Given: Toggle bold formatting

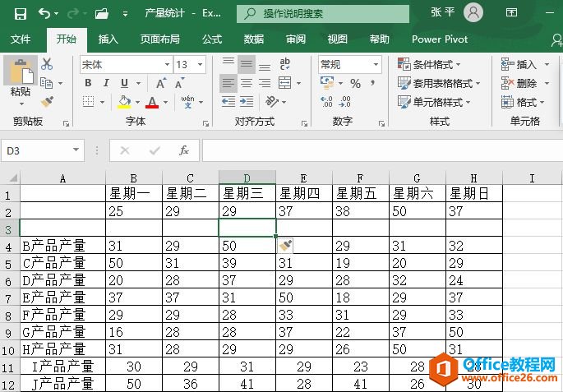Looking at the screenshot, I should (88, 83).
